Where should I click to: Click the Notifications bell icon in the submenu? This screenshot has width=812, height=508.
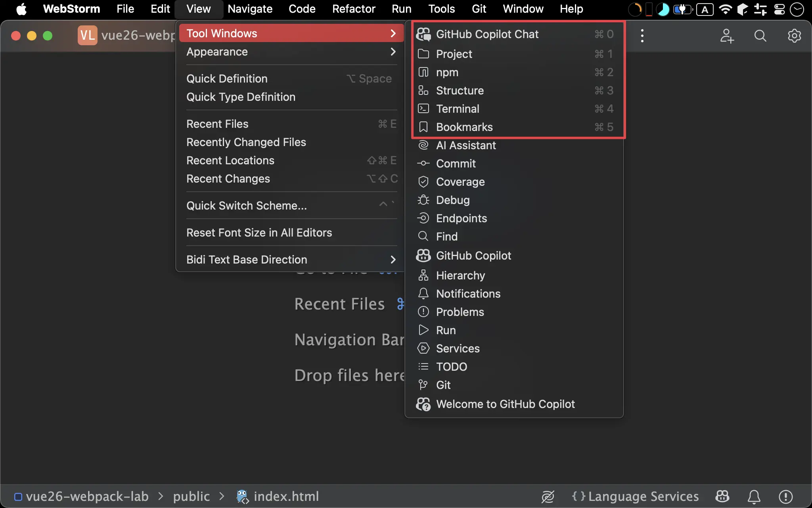[423, 294]
